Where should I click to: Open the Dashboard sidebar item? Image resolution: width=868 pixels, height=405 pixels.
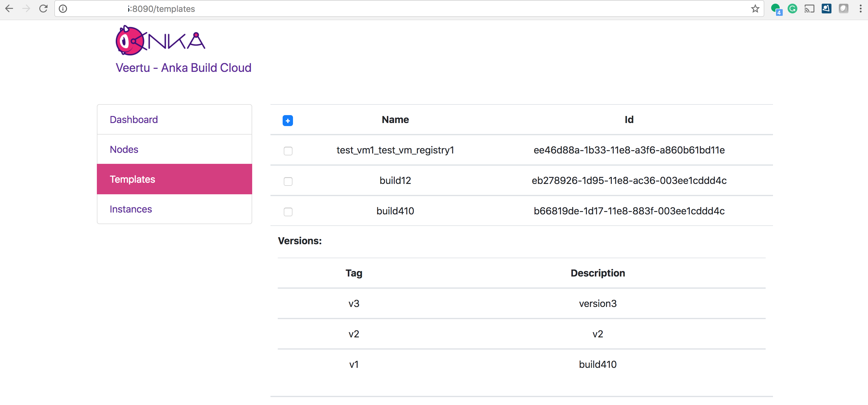134,119
